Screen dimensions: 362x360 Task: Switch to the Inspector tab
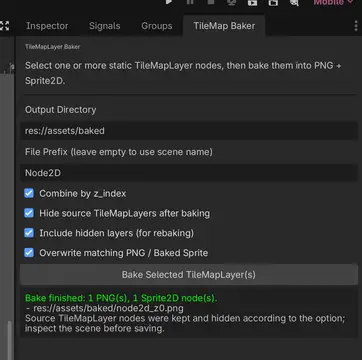pyautogui.click(x=47, y=26)
